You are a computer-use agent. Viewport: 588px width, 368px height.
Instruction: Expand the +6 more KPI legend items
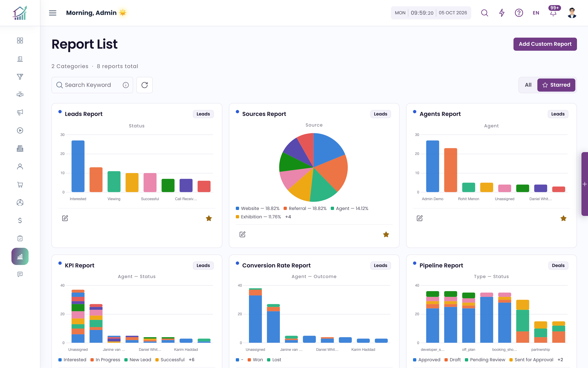click(192, 359)
